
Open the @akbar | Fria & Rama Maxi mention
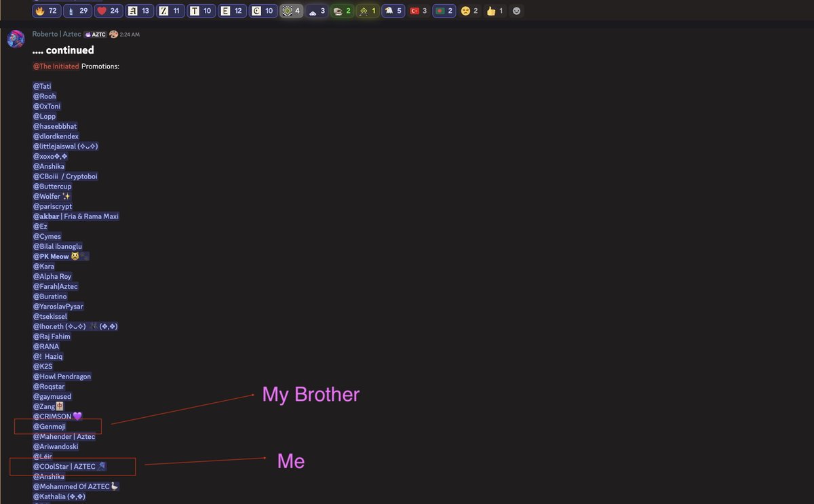tap(76, 216)
